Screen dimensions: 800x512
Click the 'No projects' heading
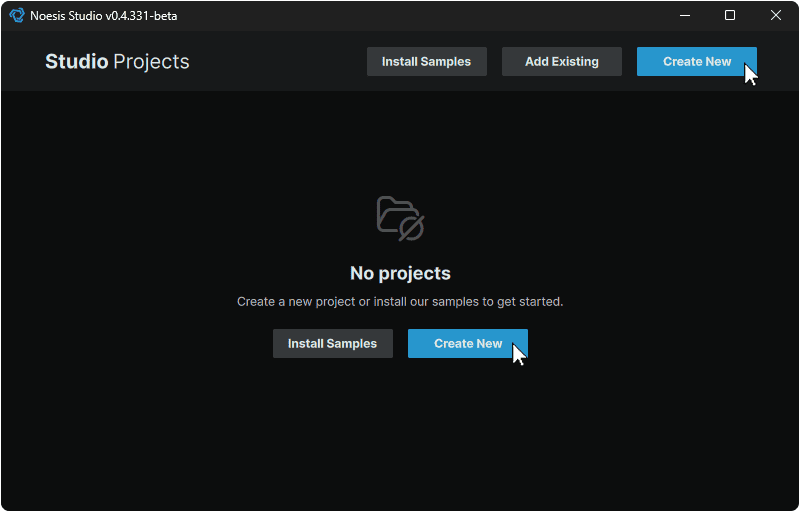(400, 273)
